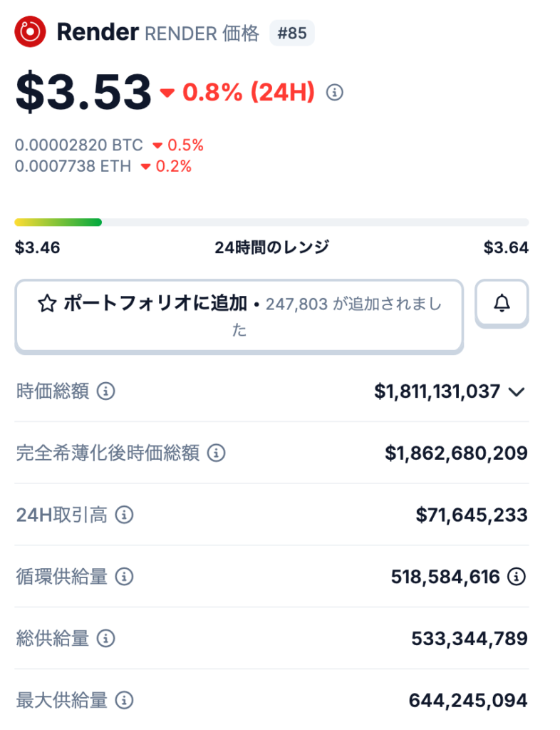The height and width of the screenshot is (730, 560).
Task: Click info icon beside 24H price change
Action: (334, 92)
